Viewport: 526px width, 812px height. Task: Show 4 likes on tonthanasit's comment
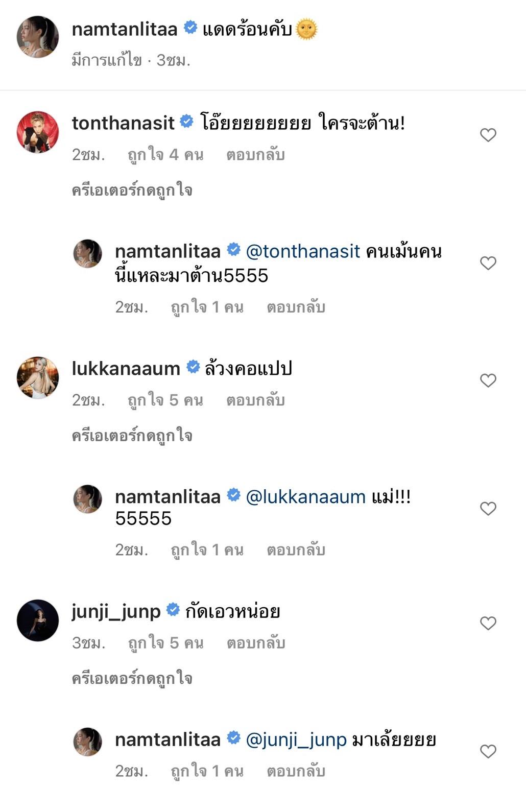tap(165, 155)
